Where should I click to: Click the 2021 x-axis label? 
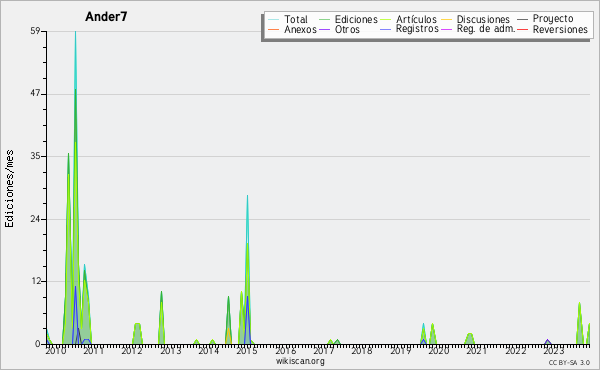pos(477,351)
